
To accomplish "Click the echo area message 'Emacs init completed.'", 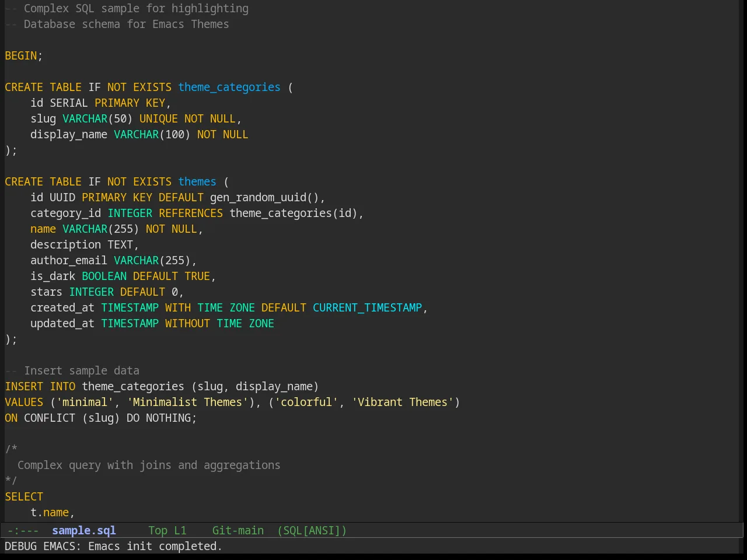I will [155, 546].
